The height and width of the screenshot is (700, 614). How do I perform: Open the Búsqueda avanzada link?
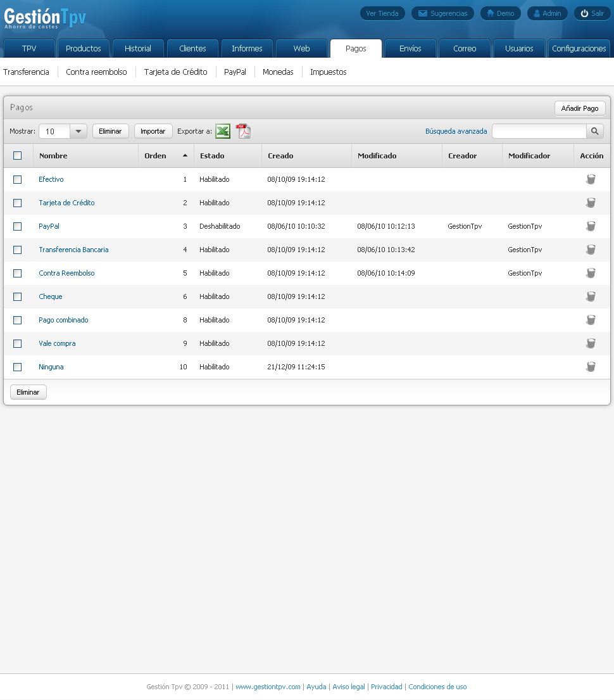(456, 131)
